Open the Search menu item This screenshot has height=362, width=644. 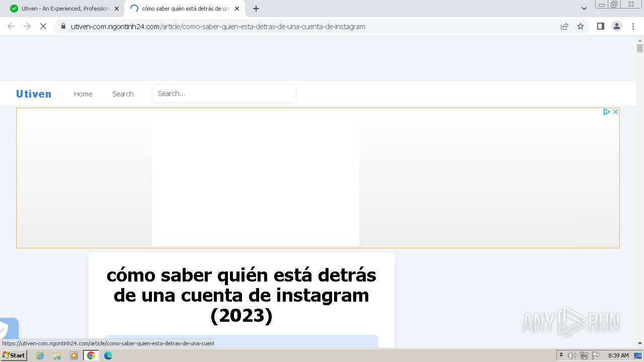123,94
